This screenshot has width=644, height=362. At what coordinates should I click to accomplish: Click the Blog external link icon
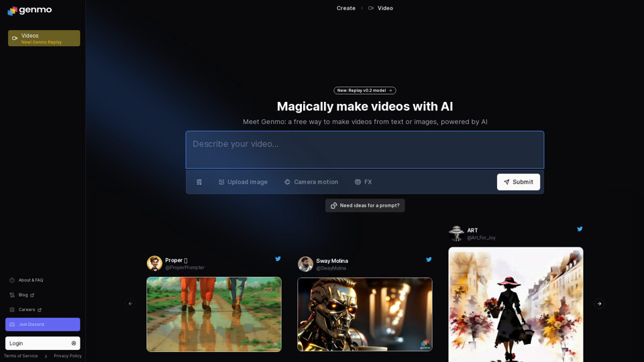(32, 295)
